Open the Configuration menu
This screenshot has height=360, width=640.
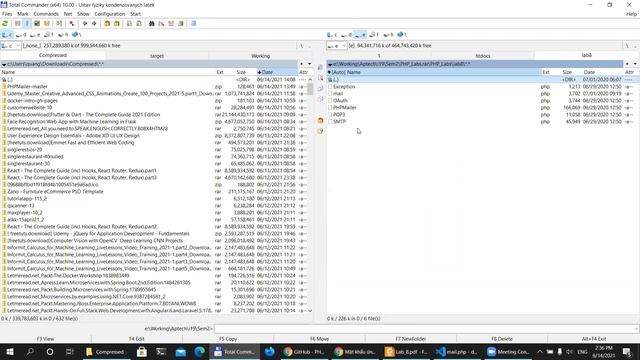pos(110,14)
